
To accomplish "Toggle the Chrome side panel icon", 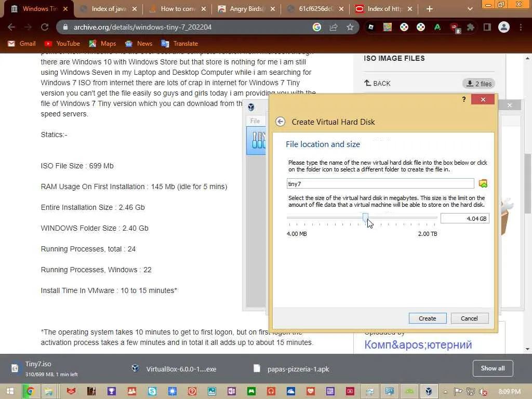I will point(487,27).
